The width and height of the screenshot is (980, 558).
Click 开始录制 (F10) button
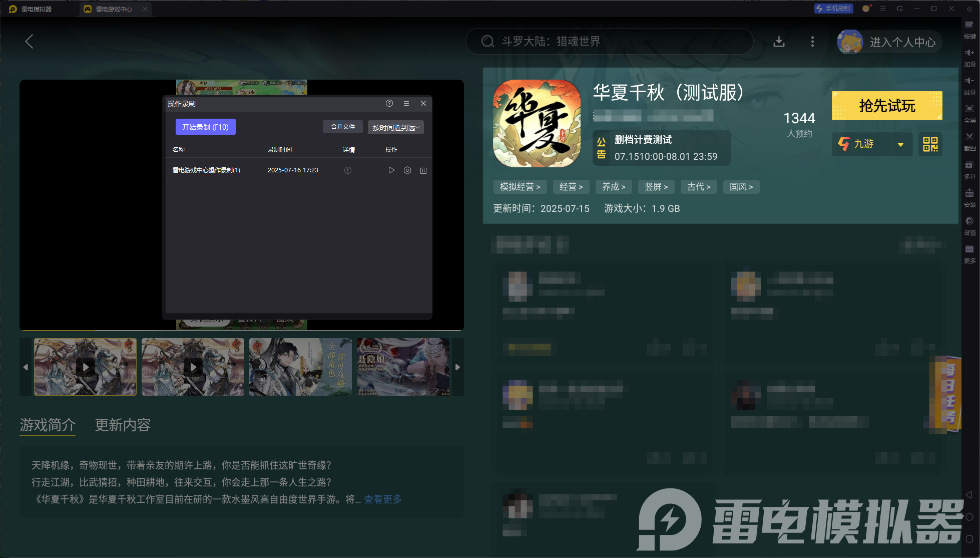tap(205, 127)
